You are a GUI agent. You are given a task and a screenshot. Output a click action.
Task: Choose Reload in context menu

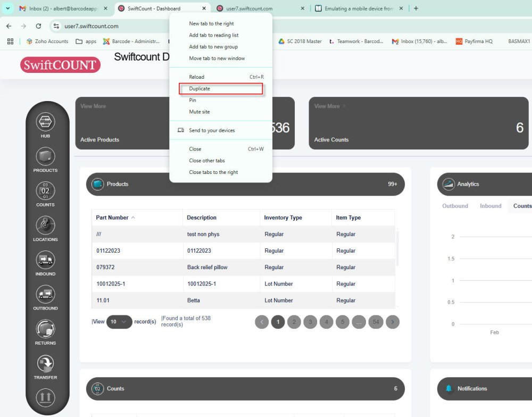coord(221,77)
